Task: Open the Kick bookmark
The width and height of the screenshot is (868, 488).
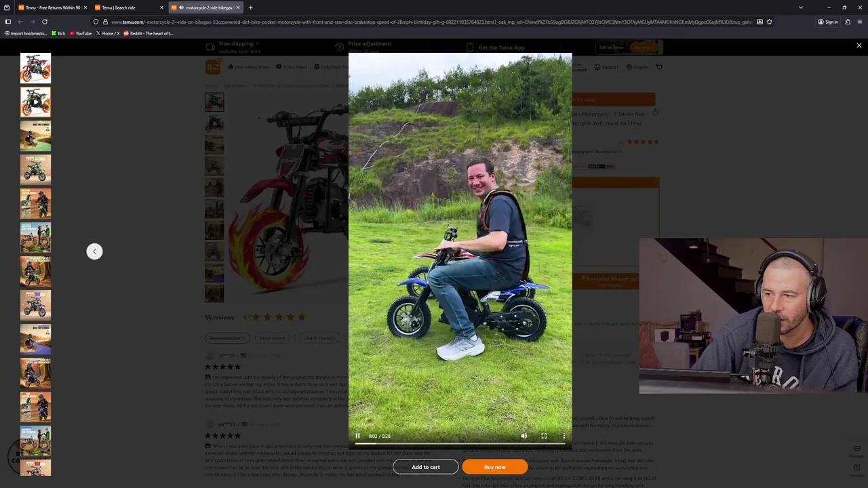Action: tap(58, 33)
